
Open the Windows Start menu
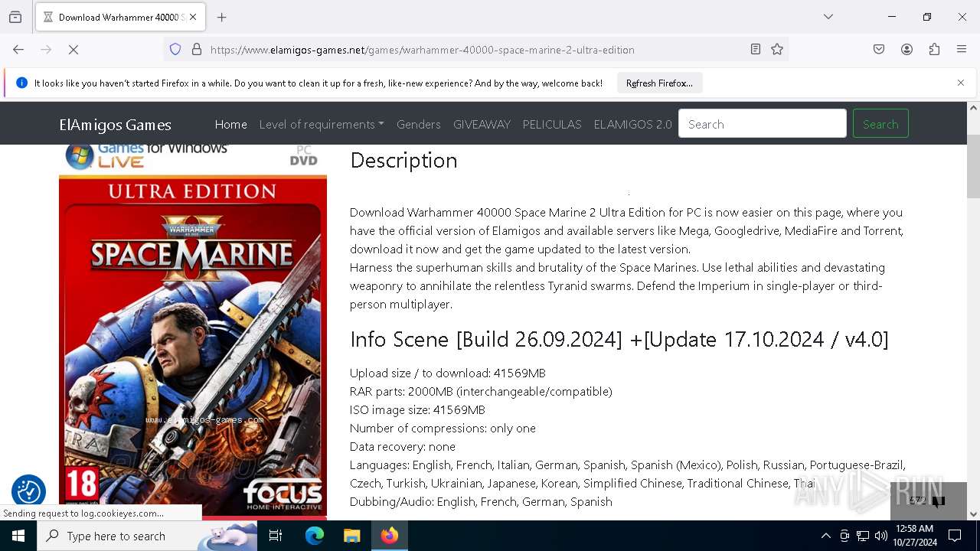pos(18,536)
